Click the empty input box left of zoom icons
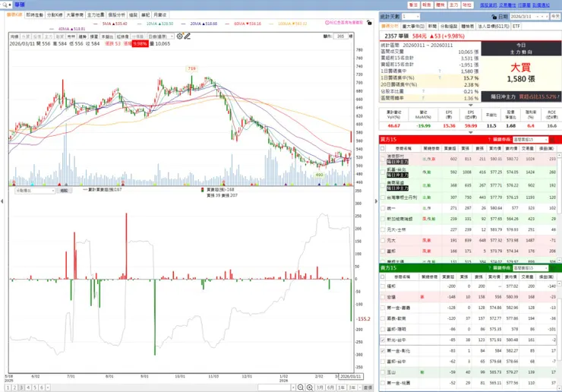The image size is (562, 392). click(x=274, y=387)
